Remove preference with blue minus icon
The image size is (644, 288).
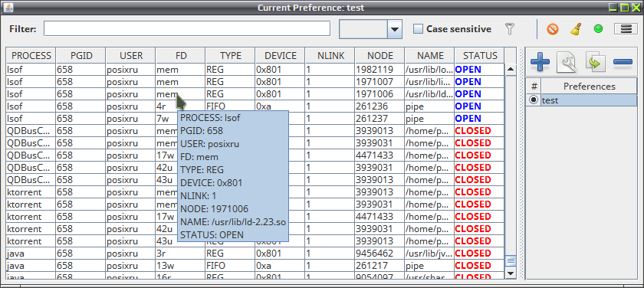(623, 62)
